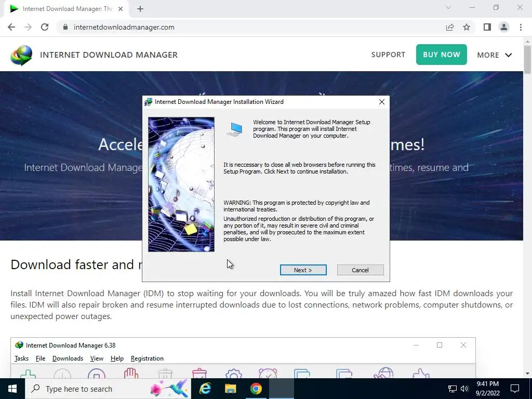Click Scheduler clock icon in IDM toolbar
The height and width of the screenshot is (399, 532).
click(268, 374)
